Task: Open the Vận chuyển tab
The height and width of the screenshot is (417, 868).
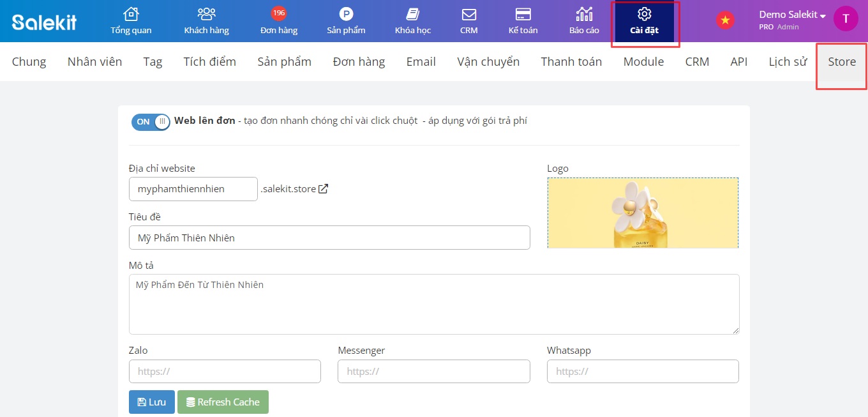Action: click(488, 62)
